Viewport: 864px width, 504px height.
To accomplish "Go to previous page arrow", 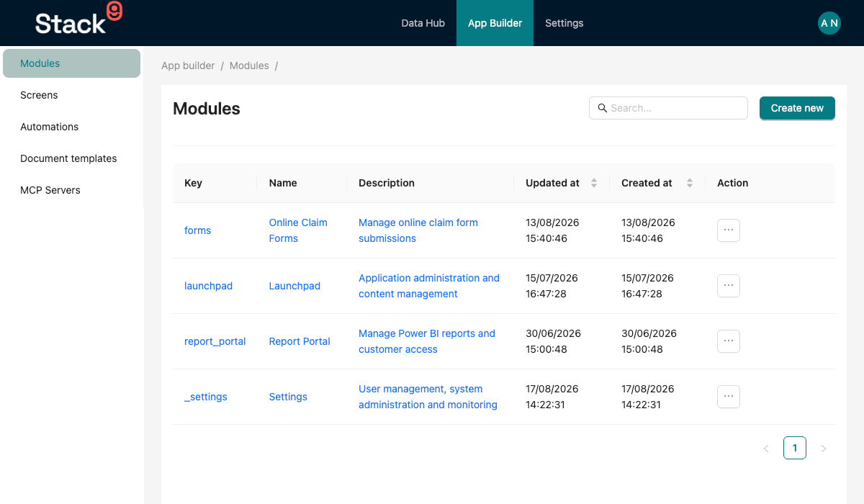I will pos(766,449).
